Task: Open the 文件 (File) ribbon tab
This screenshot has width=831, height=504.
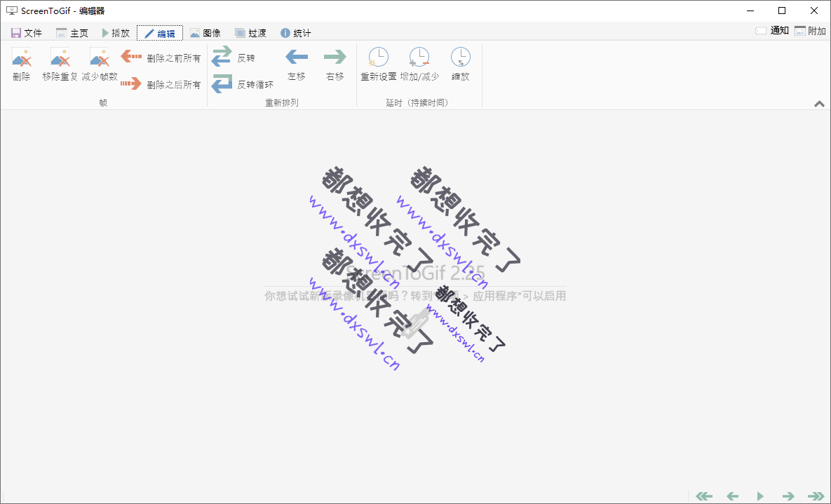Action: coord(27,33)
